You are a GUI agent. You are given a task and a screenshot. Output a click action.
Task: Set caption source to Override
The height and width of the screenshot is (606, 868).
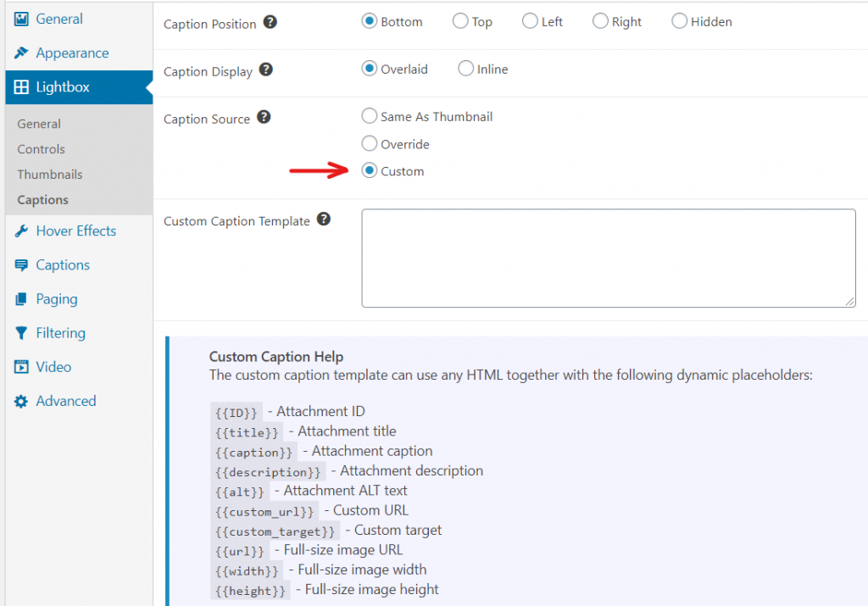click(x=369, y=143)
